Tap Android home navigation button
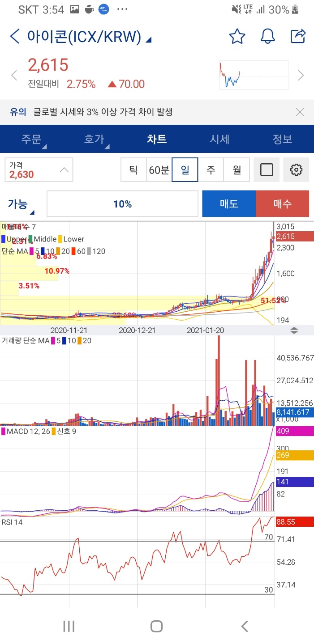 coord(156,626)
